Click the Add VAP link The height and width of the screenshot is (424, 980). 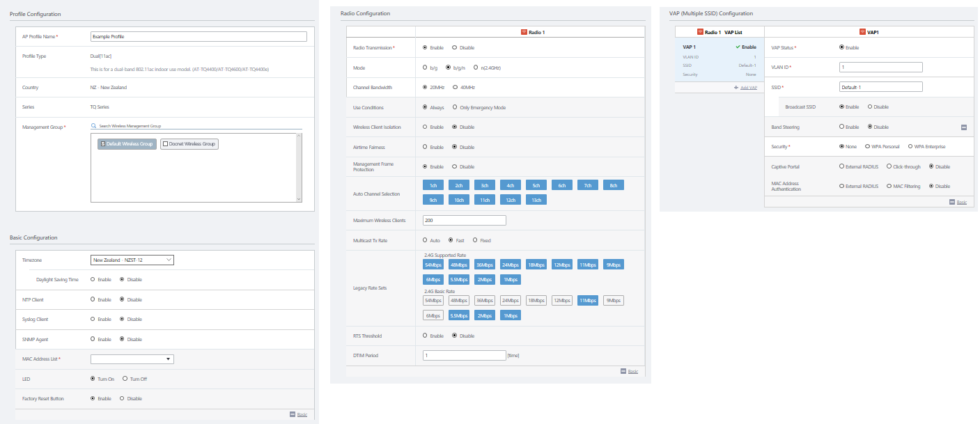tap(748, 88)
